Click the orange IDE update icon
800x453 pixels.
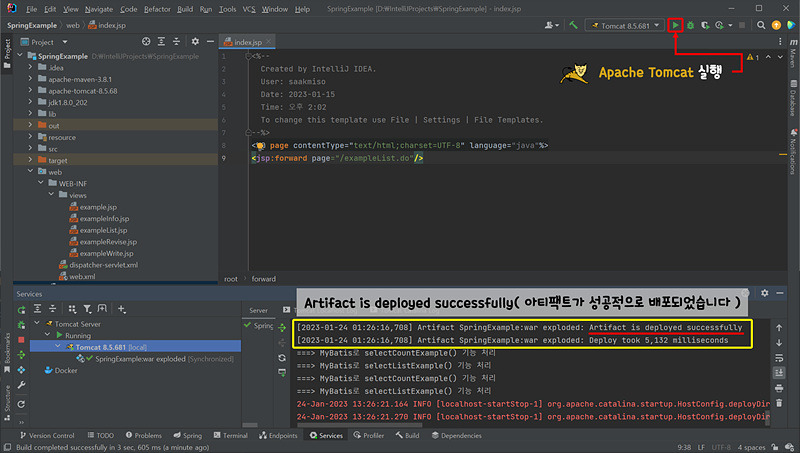coord(776,25)
